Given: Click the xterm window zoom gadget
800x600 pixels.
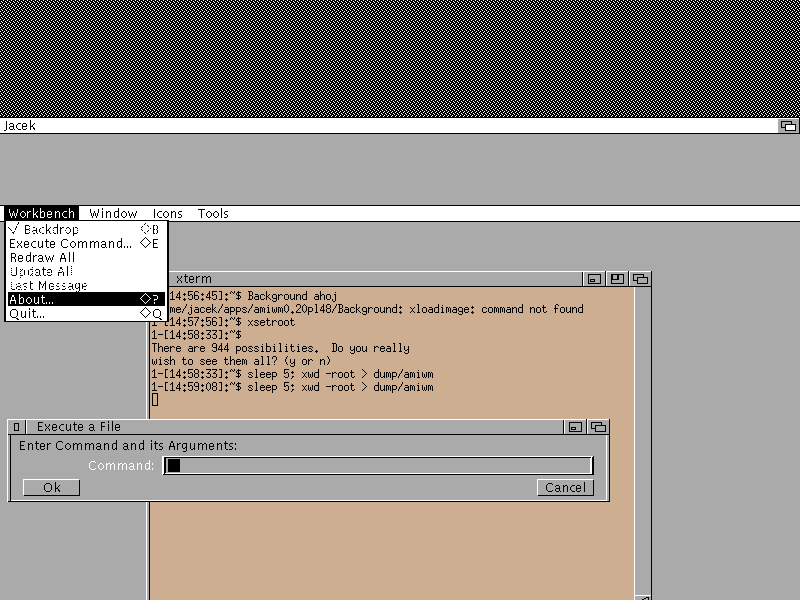Looking at the screenshot, I should point(618,279).
